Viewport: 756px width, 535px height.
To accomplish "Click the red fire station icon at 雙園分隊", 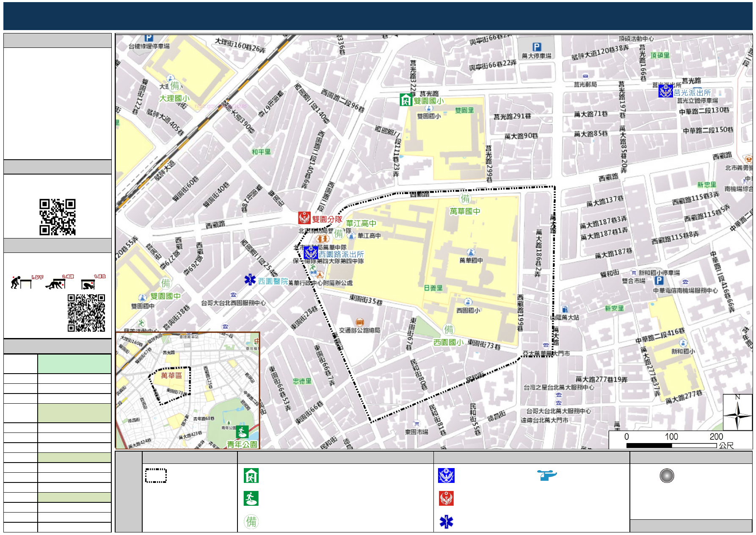I will click(304, 218).
